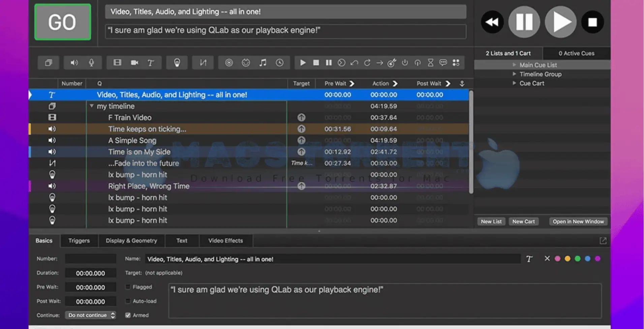Image resolution: width=644 pixels, height=329 pixels.
Task: Add a Reset cue with curved back arrow
Action: pos(354,63)
